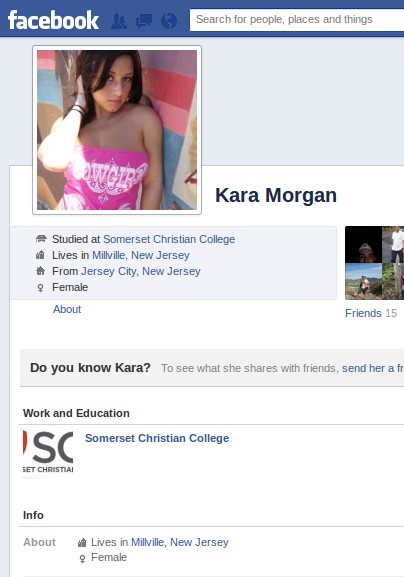Click the Somerset Christian College logo

point(48,454)
